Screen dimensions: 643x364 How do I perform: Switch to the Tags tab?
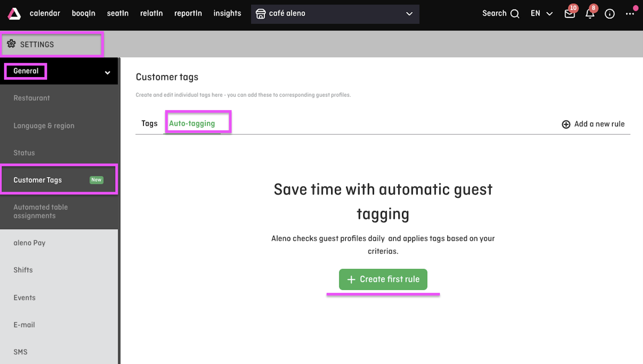coord(149,123)
